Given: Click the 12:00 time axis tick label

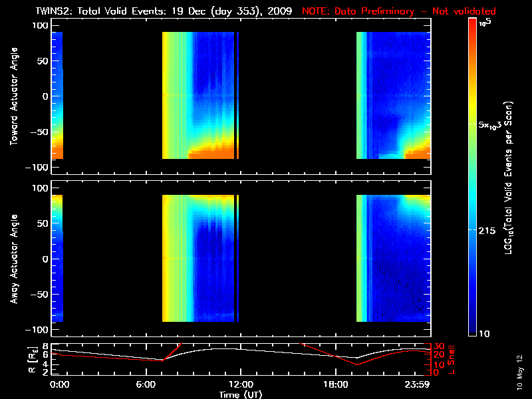Looking at the screenshot, I should (241, 384).
